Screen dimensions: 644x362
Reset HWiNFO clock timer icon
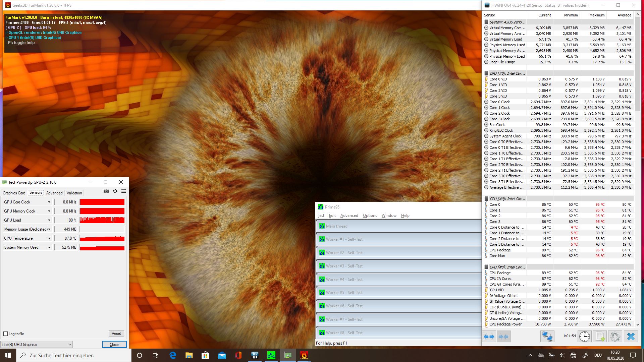pyautogui.click(x=584, y=337)
